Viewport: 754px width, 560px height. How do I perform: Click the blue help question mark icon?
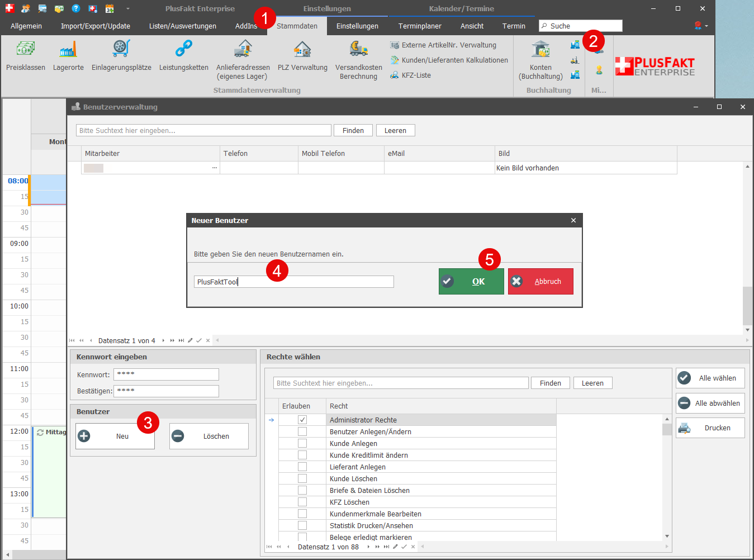[x=76, y=8]
